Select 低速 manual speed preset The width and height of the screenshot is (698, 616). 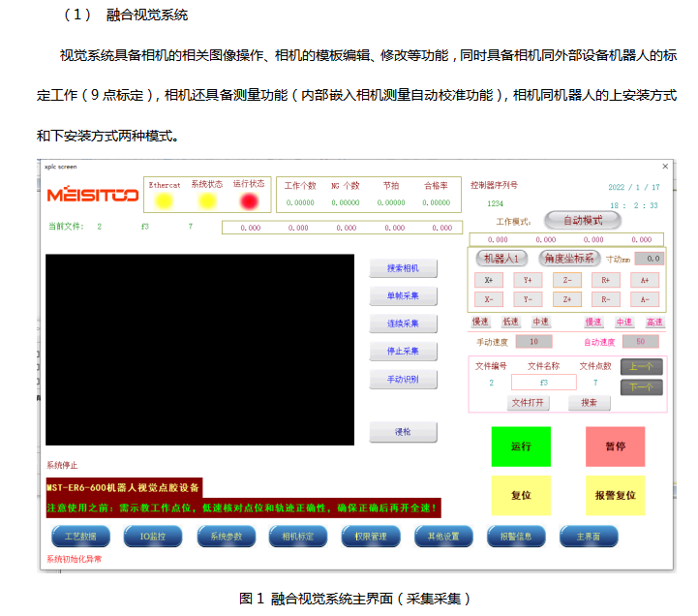pyautogui.click(x=511, y=322)
